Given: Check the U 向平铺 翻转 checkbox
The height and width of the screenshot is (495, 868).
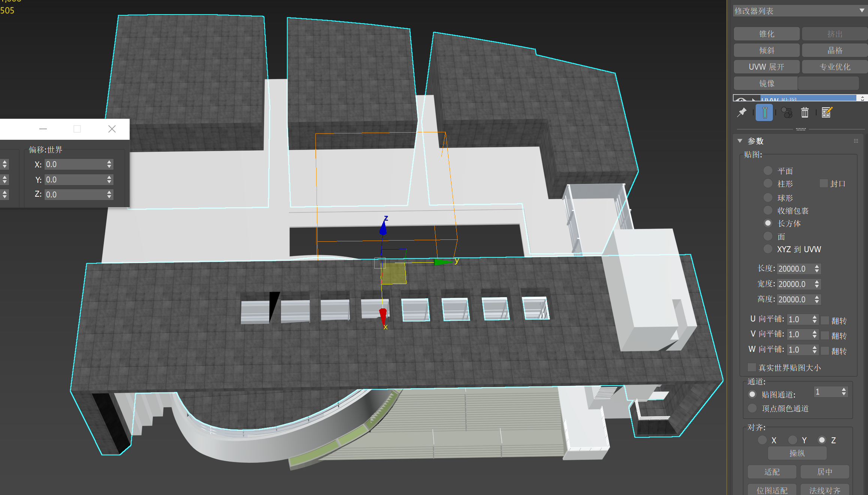Looking at the screenshot, I should pyautogui.click(x=825, y=320).
